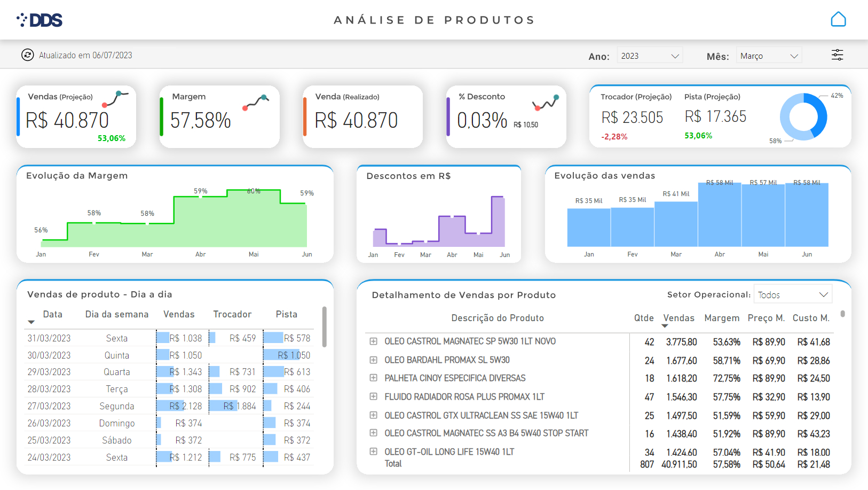
Task: Click the Jun bar in Evolução das vendas
Action: [807, 215]
